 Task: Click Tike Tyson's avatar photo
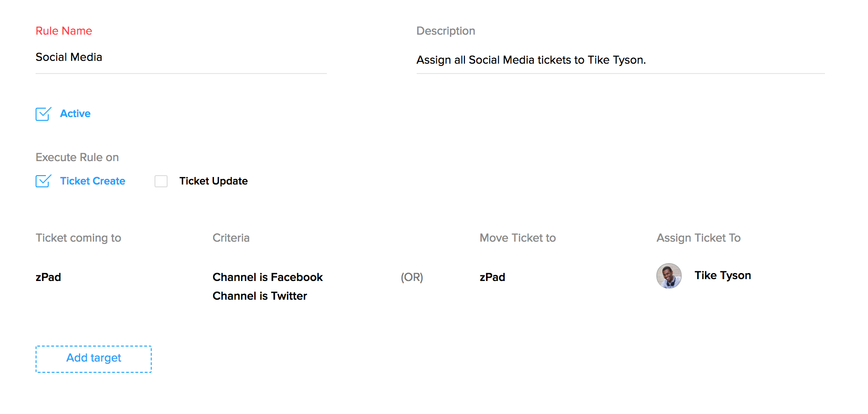coord(669,276)
